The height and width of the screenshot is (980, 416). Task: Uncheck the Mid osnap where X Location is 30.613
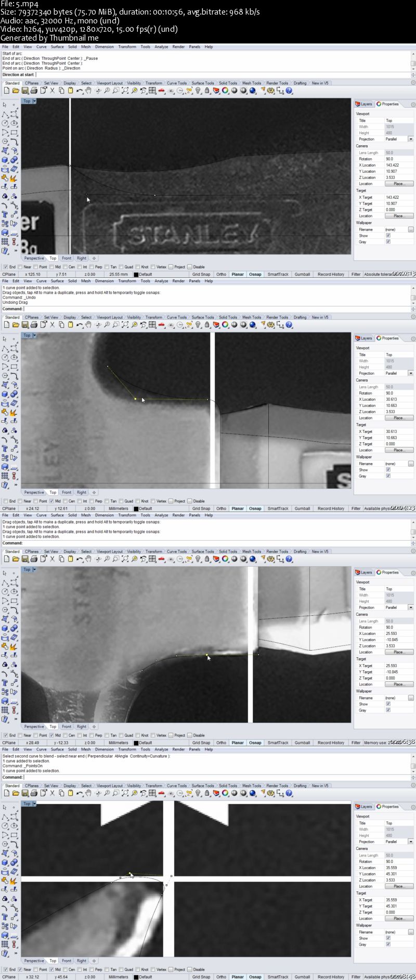51,501
